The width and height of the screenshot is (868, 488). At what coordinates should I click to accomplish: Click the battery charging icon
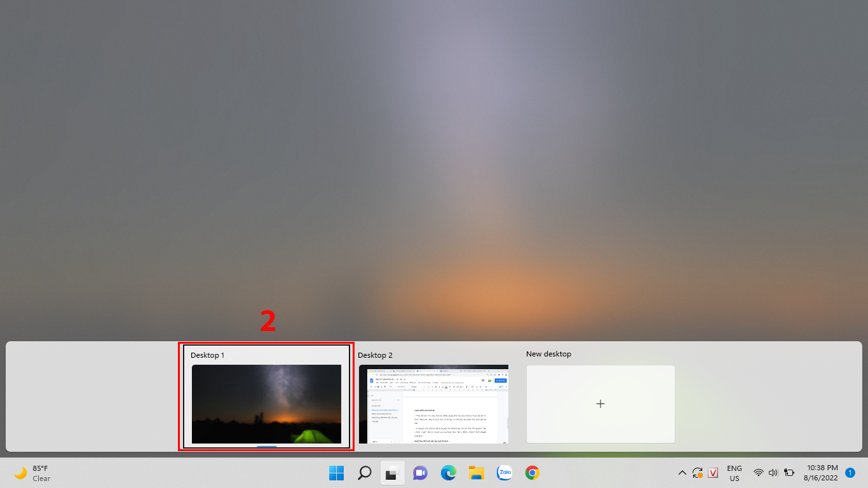pyautogui.click(x=789, y=473)
